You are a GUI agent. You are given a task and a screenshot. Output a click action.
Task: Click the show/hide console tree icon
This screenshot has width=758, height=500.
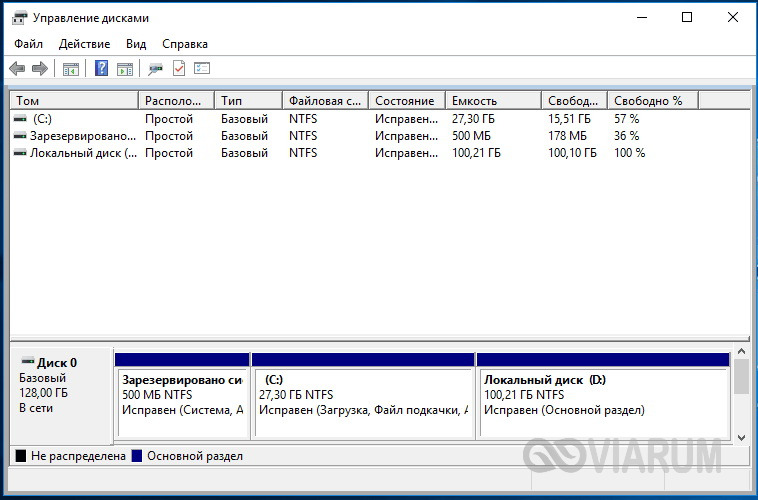(71, 69)
